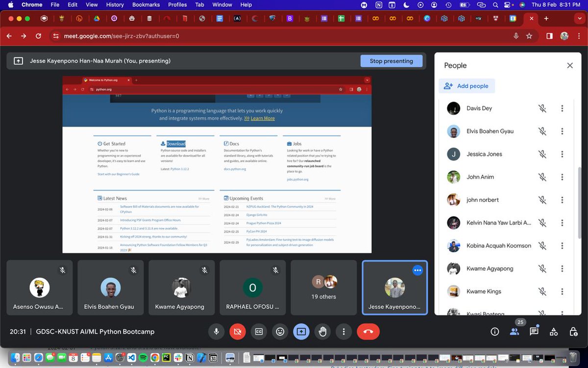This screenshot has height=368, width=588.
Task: Turn on the camera in Meet
Action: tap(238, 332)
